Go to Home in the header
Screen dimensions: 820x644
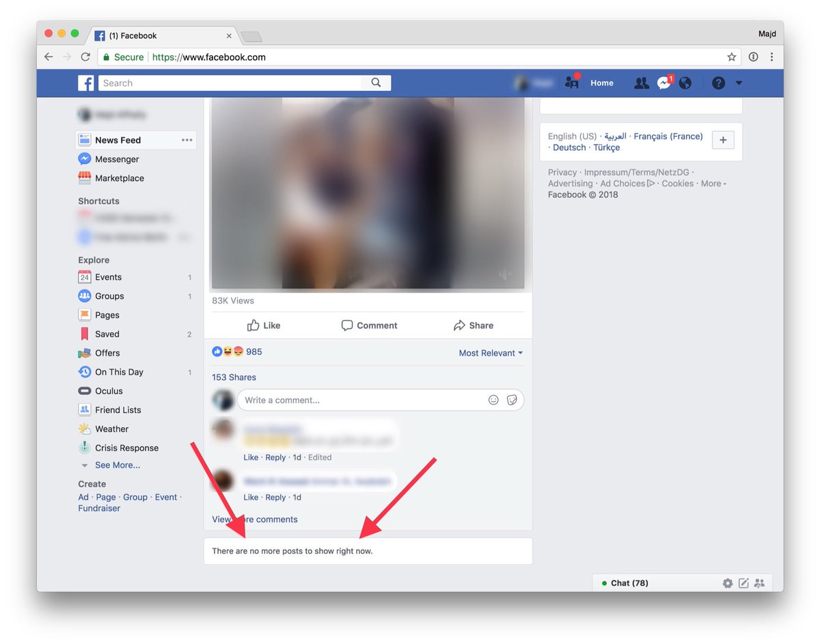(602, 83)
